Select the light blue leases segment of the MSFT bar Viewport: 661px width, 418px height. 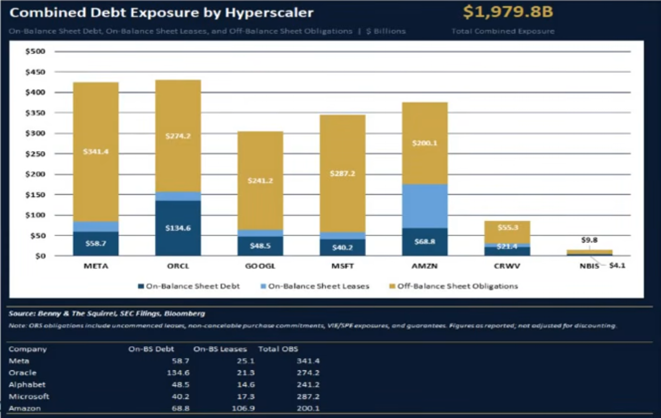pyautogui.click(x=343, y=236)
